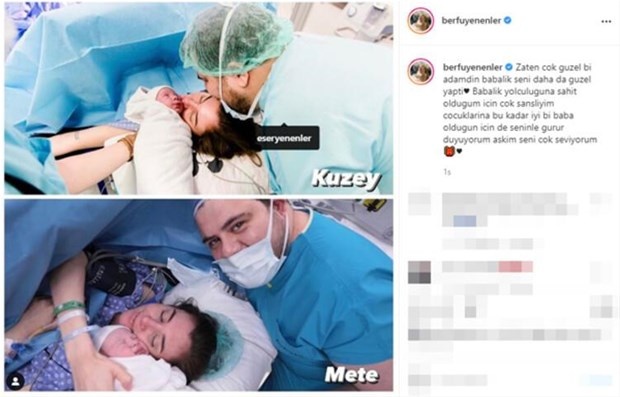Screen dimensions: 620x397
Task: Click the bear emoji ending the caption
Action: [x=450, y=151]
